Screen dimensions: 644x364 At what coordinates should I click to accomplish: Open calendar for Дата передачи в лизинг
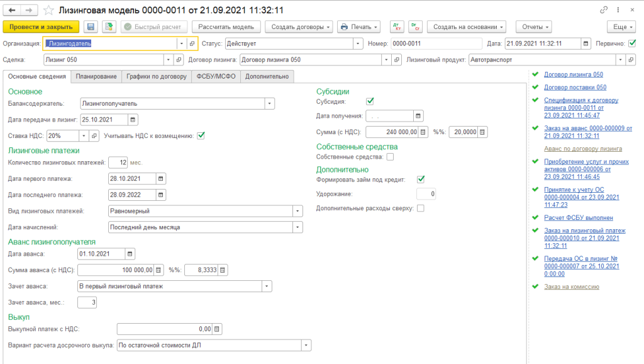(x=132, y=120)
